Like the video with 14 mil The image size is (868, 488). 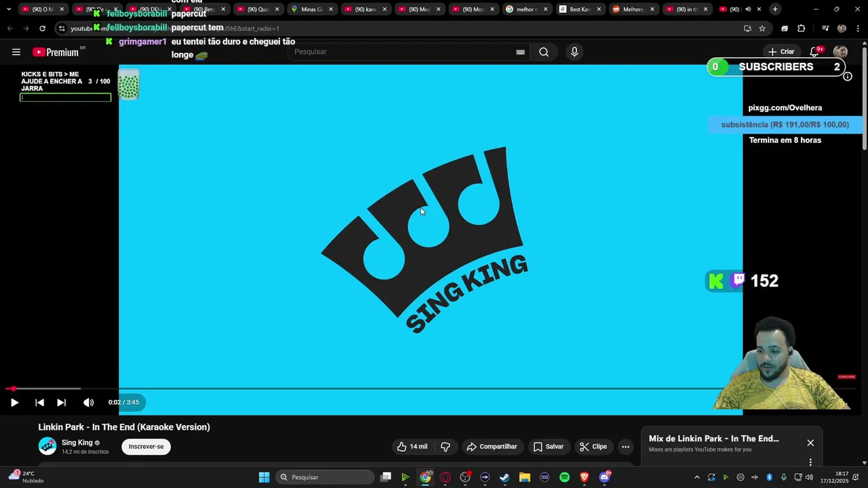point(412,447)
